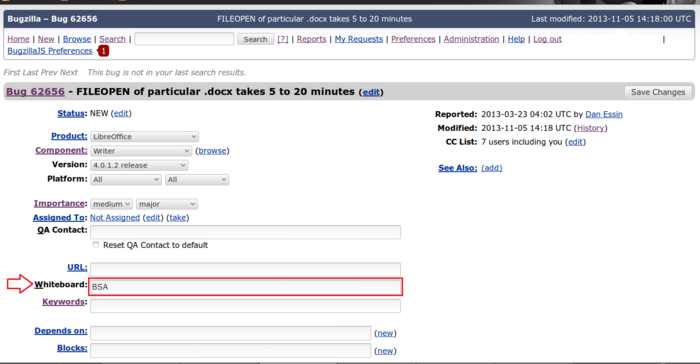Viewport: 700px width, 364px height.
Task: Click the Save Changes button
Action: [x=658, y=92]
